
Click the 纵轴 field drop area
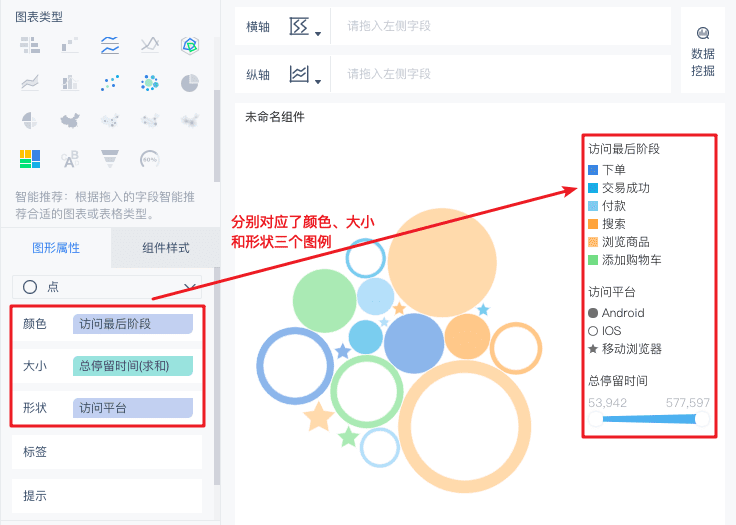[501, 74]
